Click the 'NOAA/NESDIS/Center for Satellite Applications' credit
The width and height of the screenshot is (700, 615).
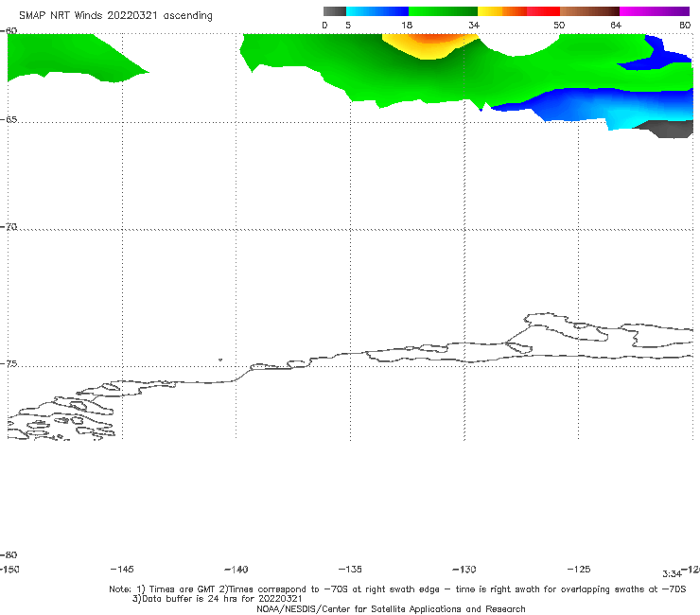point(391,609)
